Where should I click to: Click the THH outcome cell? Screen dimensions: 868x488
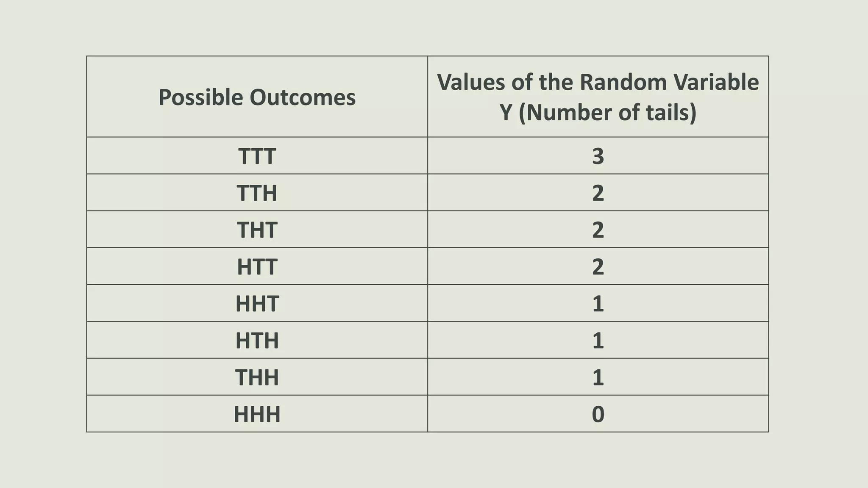point(257,377)
